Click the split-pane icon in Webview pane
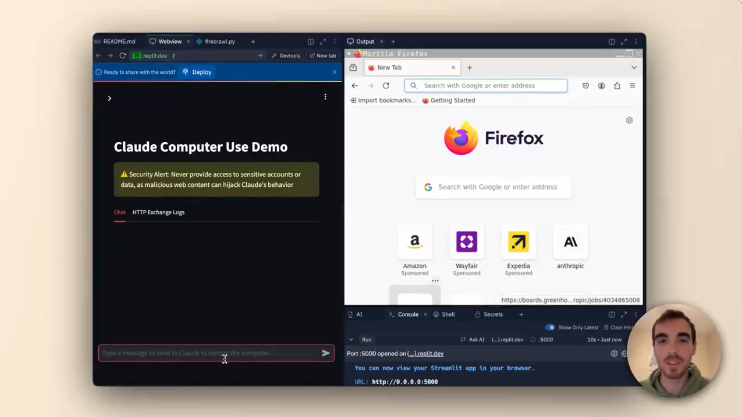The height and width of the screenshot is (417, 742). [310, 42]
